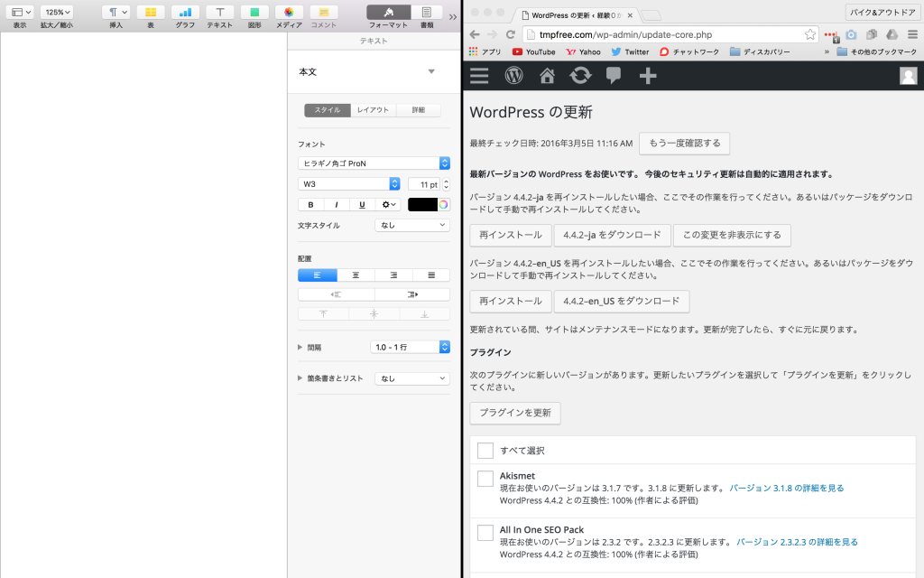Screen dimensions: 924x578
Task: Check the すべて選択 checkbox
Action: pos(485,451)
